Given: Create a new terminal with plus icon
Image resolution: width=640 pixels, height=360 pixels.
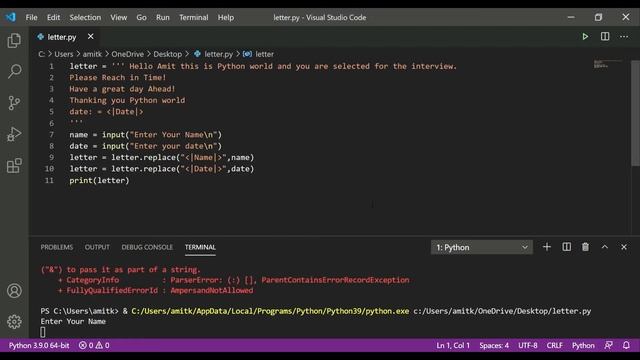Looking at the screenshot, I should (547, 247).
